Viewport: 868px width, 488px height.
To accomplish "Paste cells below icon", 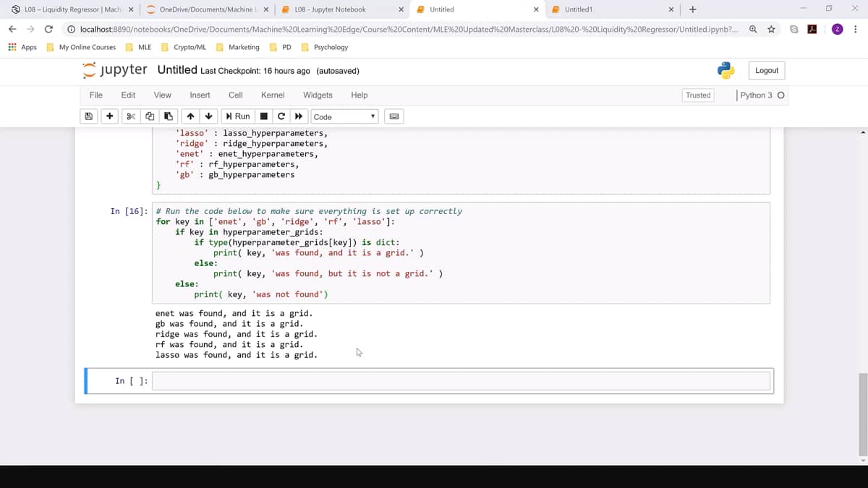I will click(x=168, y=116).
